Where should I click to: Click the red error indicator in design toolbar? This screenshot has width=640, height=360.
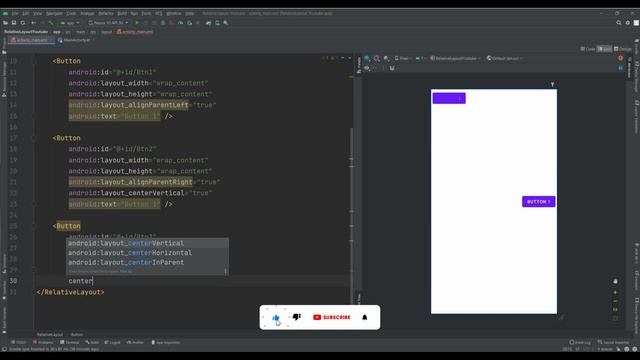pyautogui.click(x=620, y=58)
